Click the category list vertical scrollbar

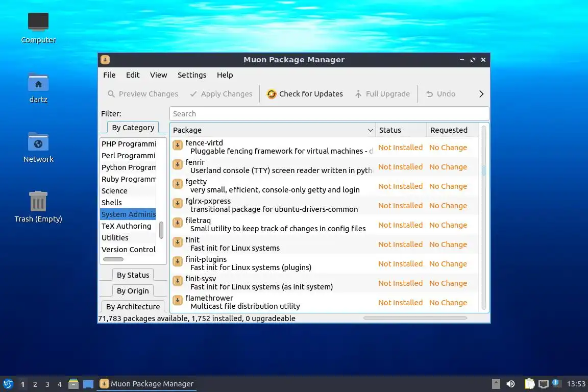click(x=161, y=230)
